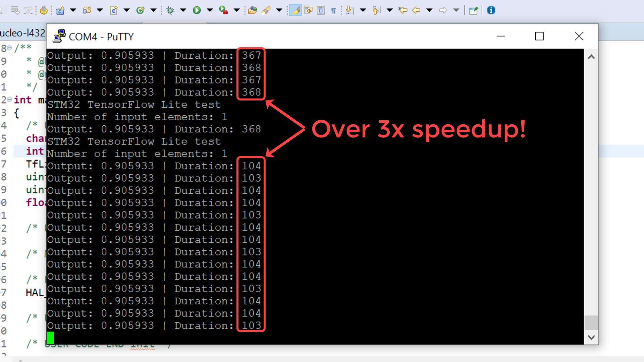
Task: Click the green Run play button
Action: pyautogui.click(x=197, y=10)
